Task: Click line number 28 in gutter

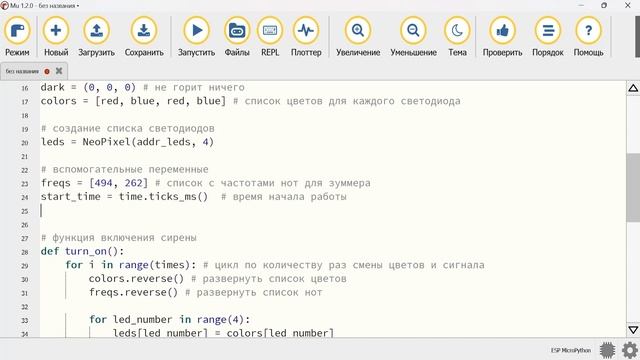Action: [25, 252]
